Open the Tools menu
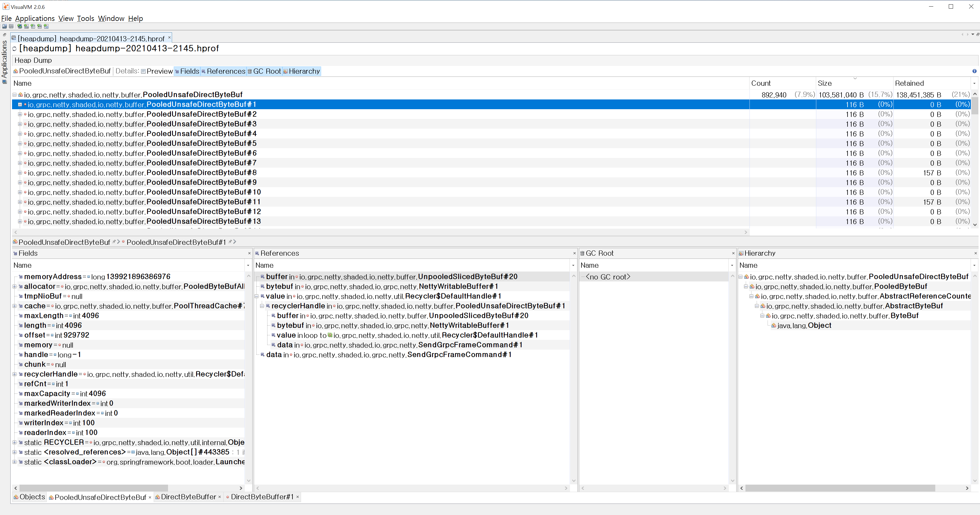Image resolution: width=980 pixels, height=515 pixels. [x=85, y=18]
